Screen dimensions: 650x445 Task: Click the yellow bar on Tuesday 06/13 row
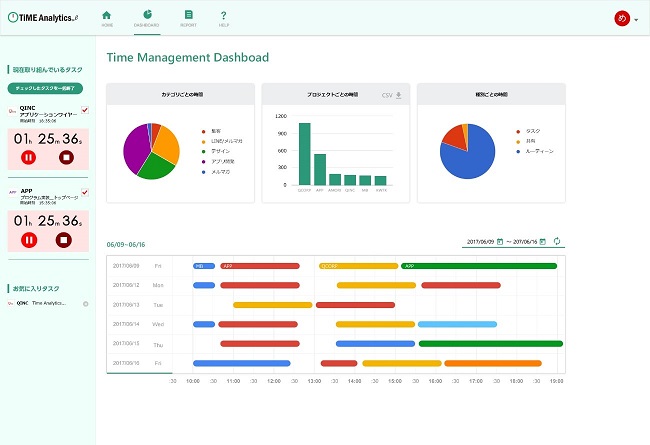(273, 305)
